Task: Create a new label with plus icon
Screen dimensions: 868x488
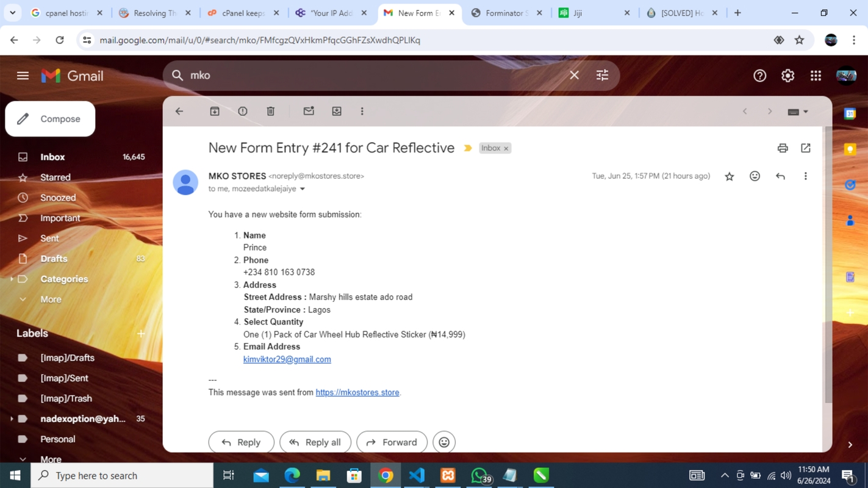Action: pyautogui.click(x=141, y=334)
